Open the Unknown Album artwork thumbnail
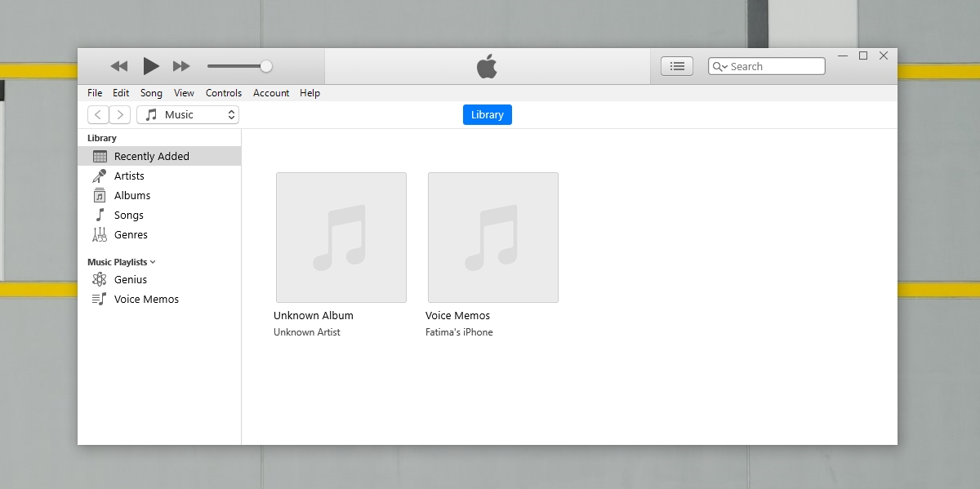 pyautogui.click(x=341, y=238)
